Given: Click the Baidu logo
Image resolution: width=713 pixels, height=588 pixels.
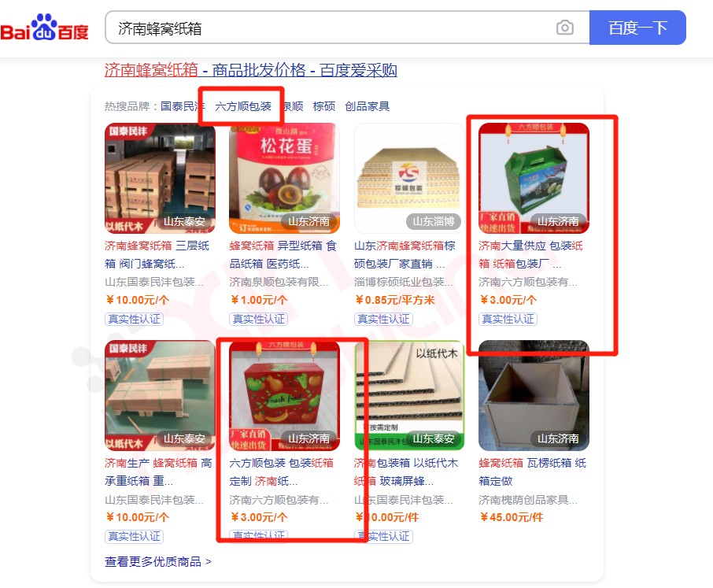Looking at the screenshot, I should click(45, 28).
